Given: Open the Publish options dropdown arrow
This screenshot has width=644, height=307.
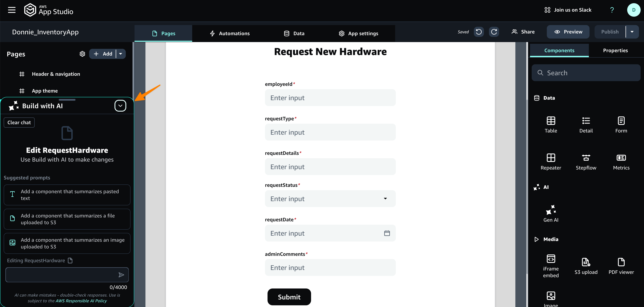Looking at the screenshot, I should pyautogui.click(x=632, y=32).
